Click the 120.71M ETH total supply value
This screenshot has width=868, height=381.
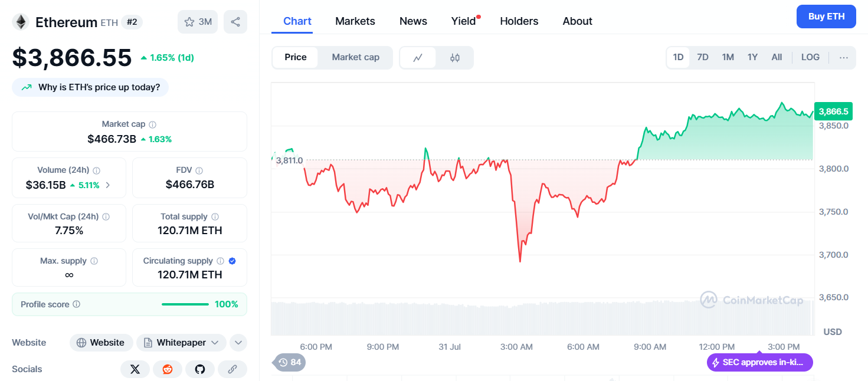pyautogui.click(x=190, y=231)
